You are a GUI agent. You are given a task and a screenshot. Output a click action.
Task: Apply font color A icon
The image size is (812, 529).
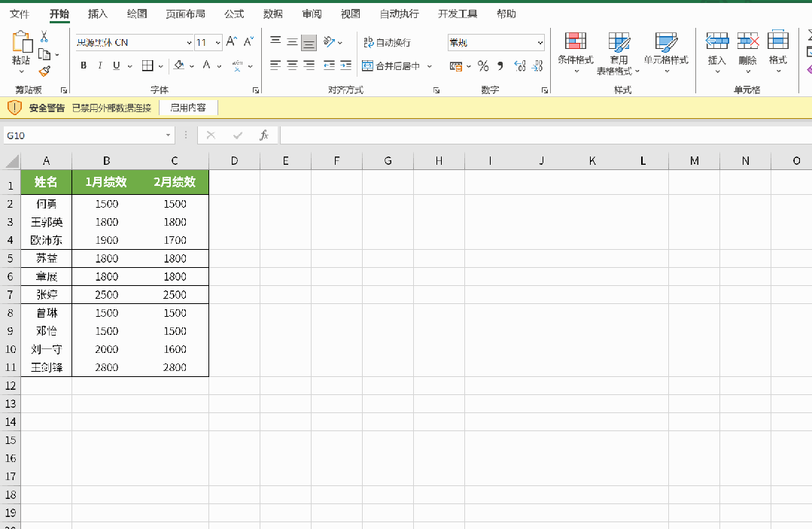point(207,65)
